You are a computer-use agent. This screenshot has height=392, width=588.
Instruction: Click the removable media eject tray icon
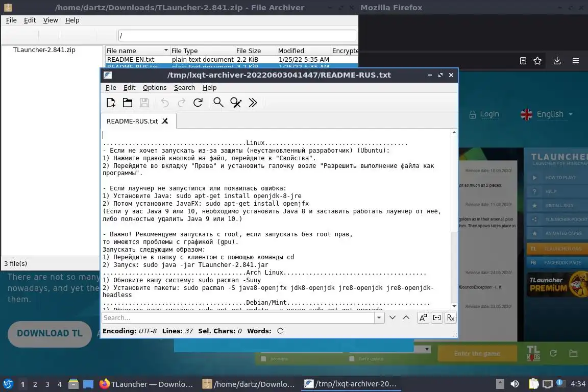pos(500,384)
